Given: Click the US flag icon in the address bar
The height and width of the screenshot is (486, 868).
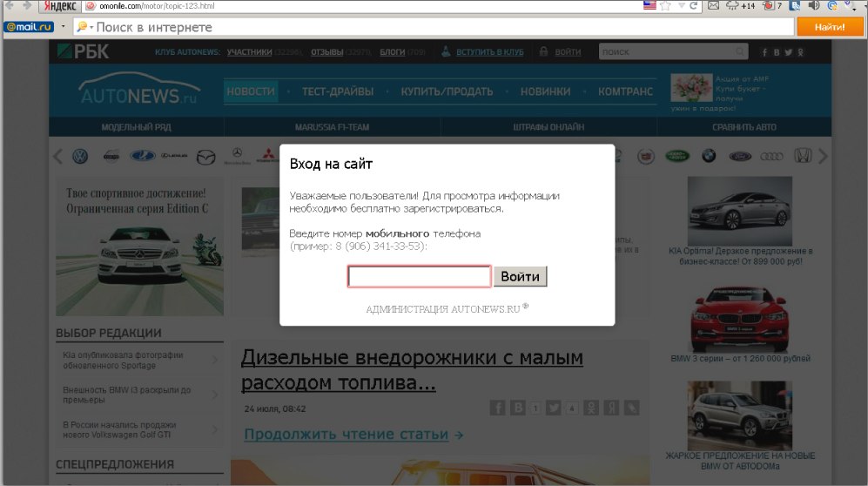Looking at the screenshot, I should (x=649, y=5).
